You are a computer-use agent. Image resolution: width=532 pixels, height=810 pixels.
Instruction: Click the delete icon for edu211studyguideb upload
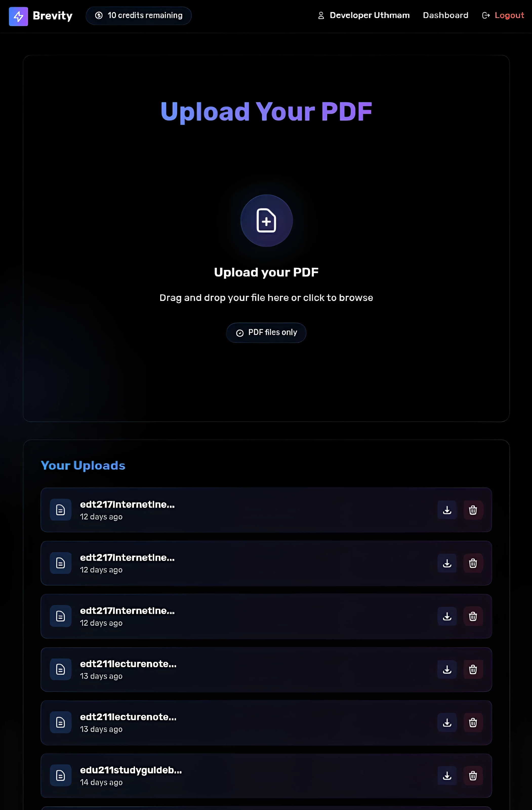click(x=473, y=776)
